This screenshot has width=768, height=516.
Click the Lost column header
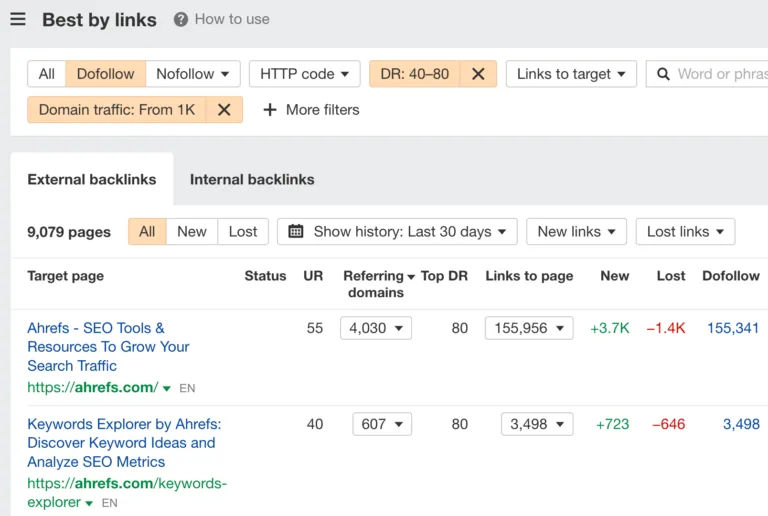(x=671, y=276)
